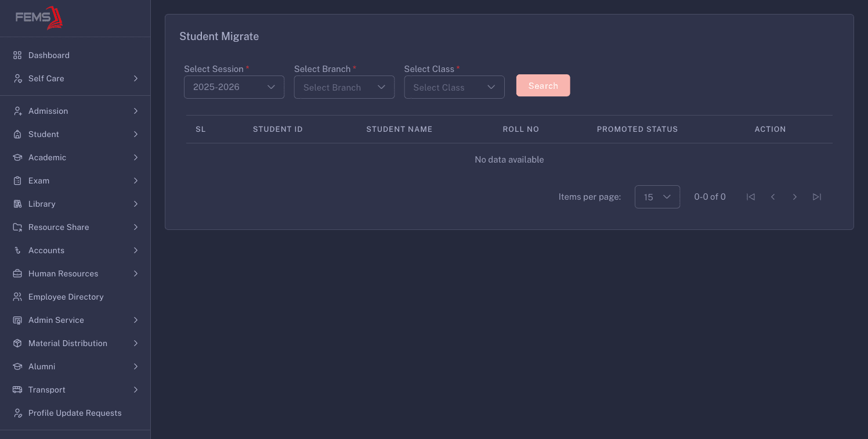Click the Accounts icon in sidebar
This screenshot has height=439, width=868.
[x=17, y=250]
